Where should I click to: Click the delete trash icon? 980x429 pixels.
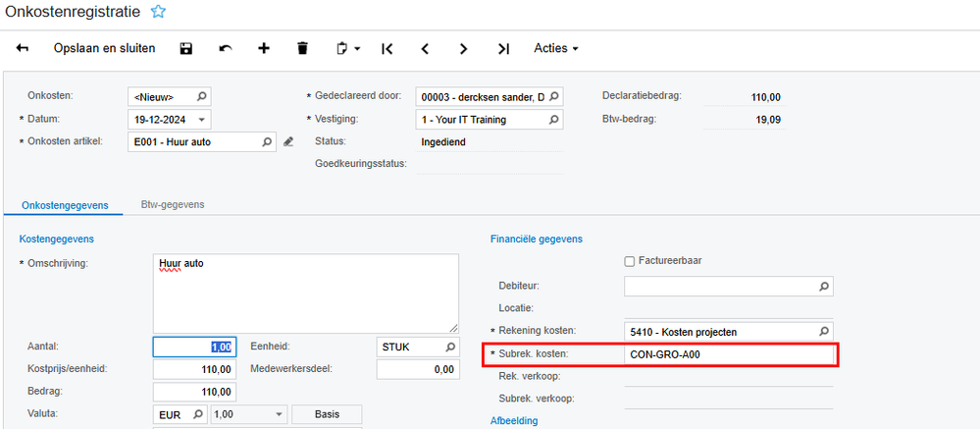[302, 48]
